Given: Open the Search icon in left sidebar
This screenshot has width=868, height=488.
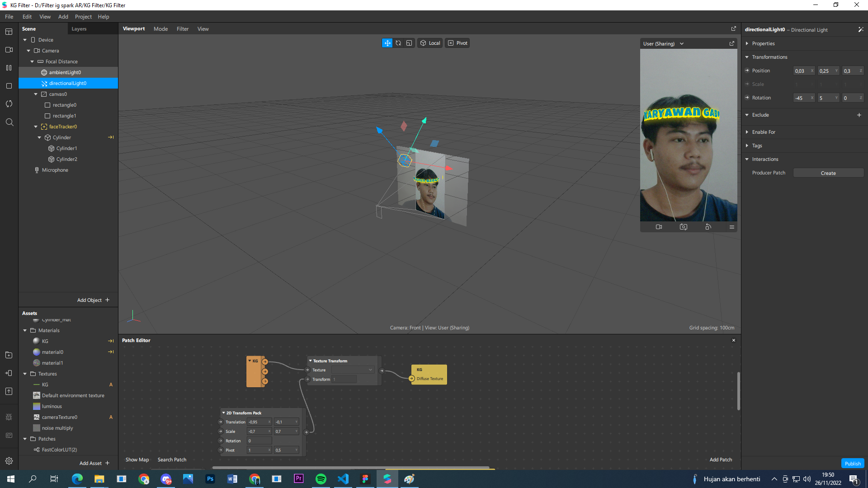Looking at the screenshot, I should (9, 122).
